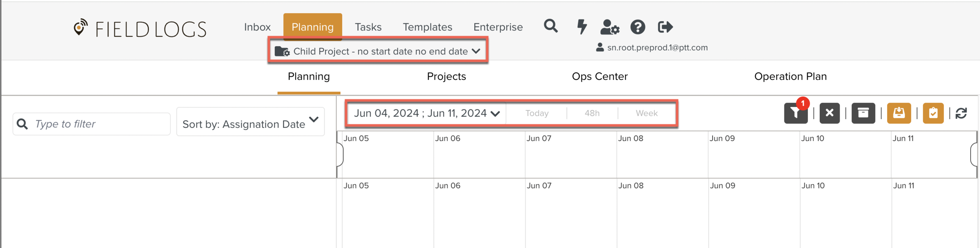Click the Type to filter field
Screen dimensions: 980x248
tap(98, 124)
